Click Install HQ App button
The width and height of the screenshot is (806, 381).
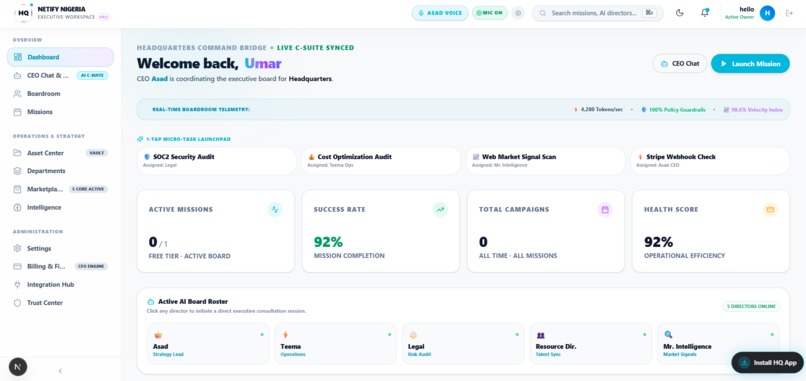pos(768,362)
